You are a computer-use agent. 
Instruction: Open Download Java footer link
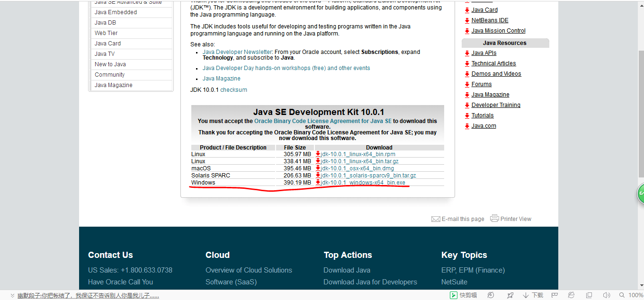click(x=347, y=270)
